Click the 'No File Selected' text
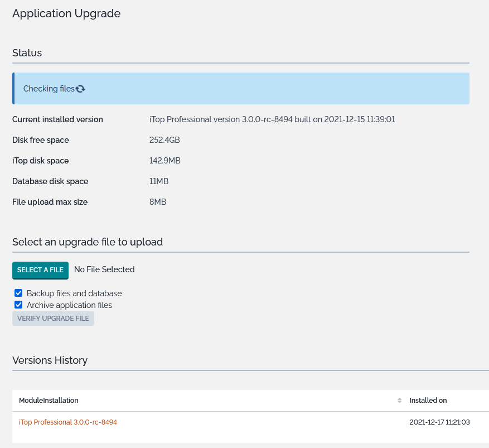489x448 pixels. click(x=104, y=269)
